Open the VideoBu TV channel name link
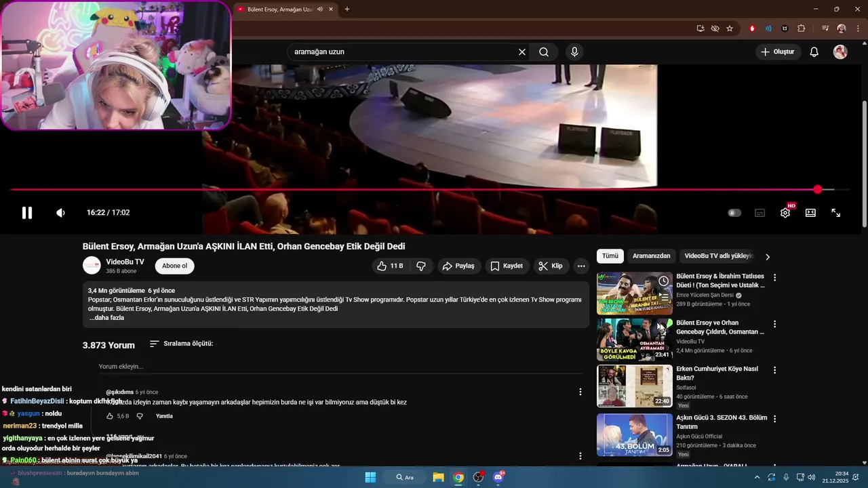Viewport: 868px width, 488px height. [x=125, y=262]
